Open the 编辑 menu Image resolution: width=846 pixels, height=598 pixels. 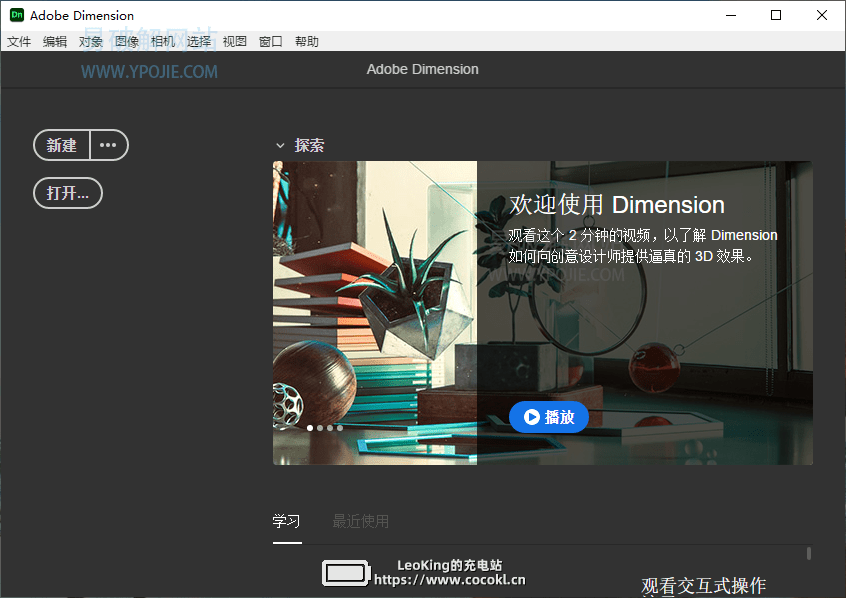point(55,42)
